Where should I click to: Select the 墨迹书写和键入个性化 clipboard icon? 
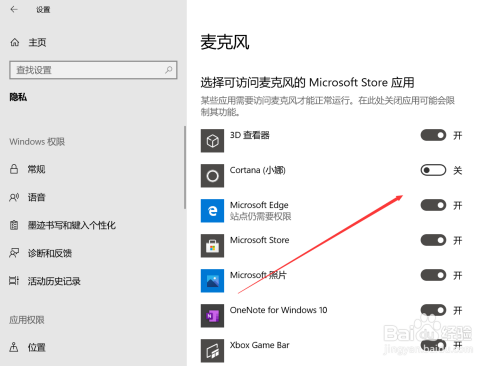pyautogui.click(x=14, y=225)
